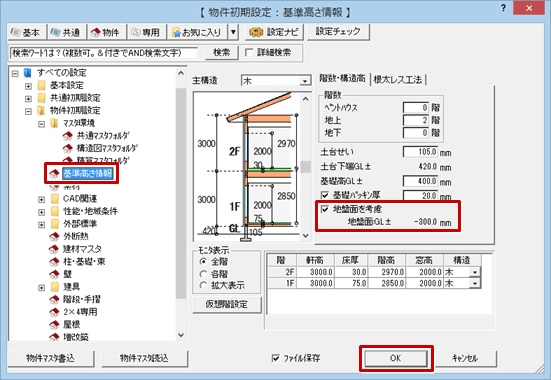The width and height of the screenshot is (551, 380).
Task: Click the 共通 toolbar icon button
Action: tap(67, 32)
